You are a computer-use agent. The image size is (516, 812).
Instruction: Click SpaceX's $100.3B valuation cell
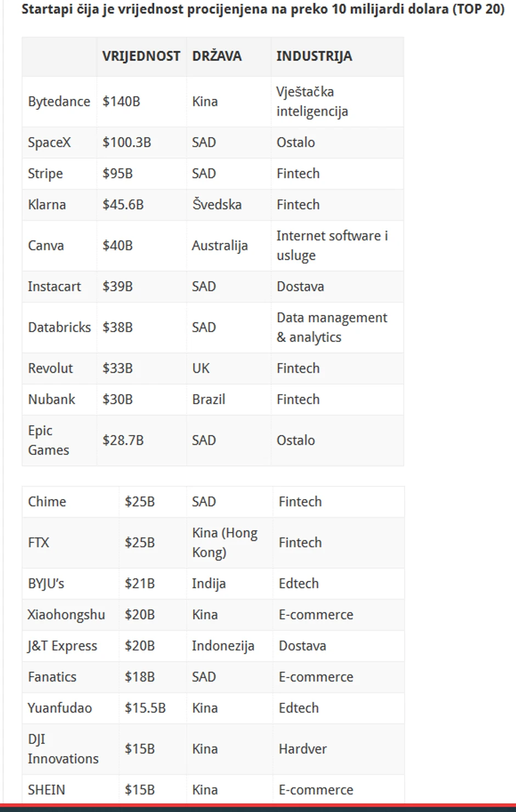coord(127,143)
